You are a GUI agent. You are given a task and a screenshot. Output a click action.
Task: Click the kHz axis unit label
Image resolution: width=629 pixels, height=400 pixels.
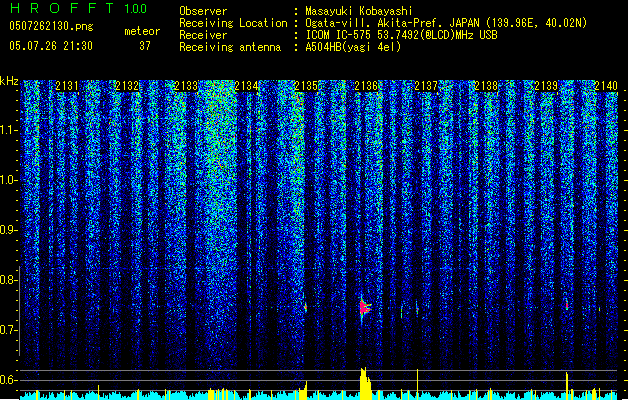[9, 81]
